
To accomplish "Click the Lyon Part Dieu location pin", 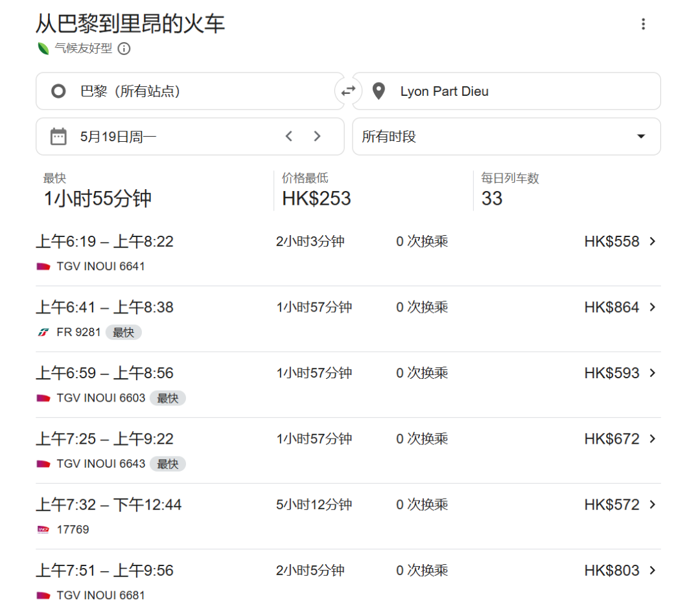I will point(379,91).
